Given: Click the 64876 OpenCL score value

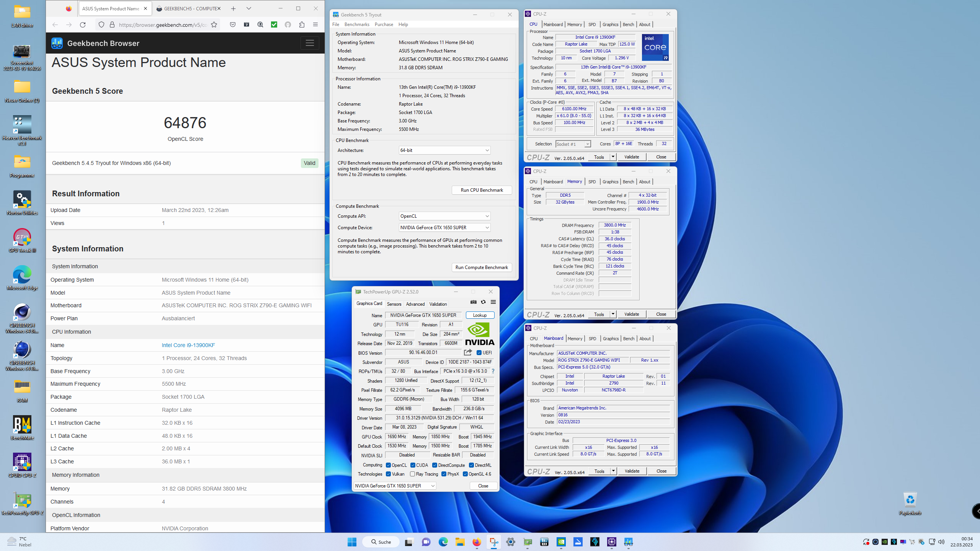Looking at the screenshot, I should tap(185, 122).
